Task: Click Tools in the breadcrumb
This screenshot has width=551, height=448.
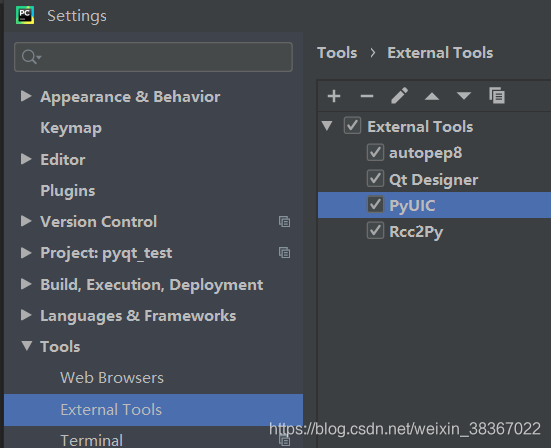Action: (337, 53)
